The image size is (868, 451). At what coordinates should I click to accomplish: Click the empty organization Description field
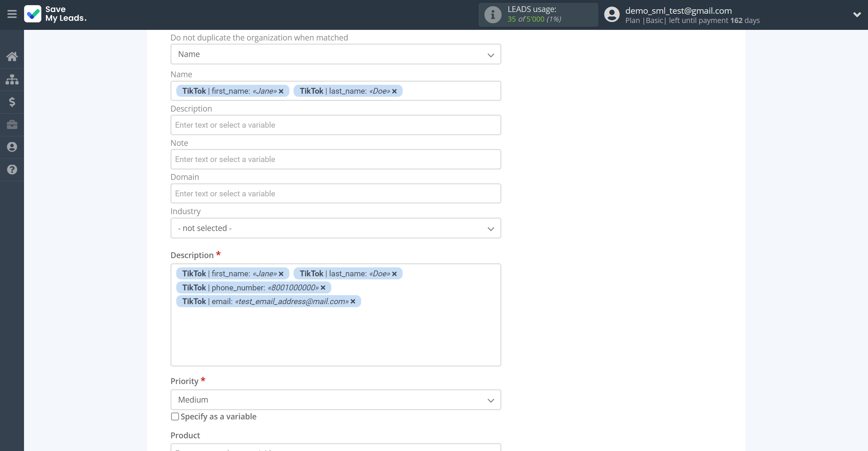(336, 125)
